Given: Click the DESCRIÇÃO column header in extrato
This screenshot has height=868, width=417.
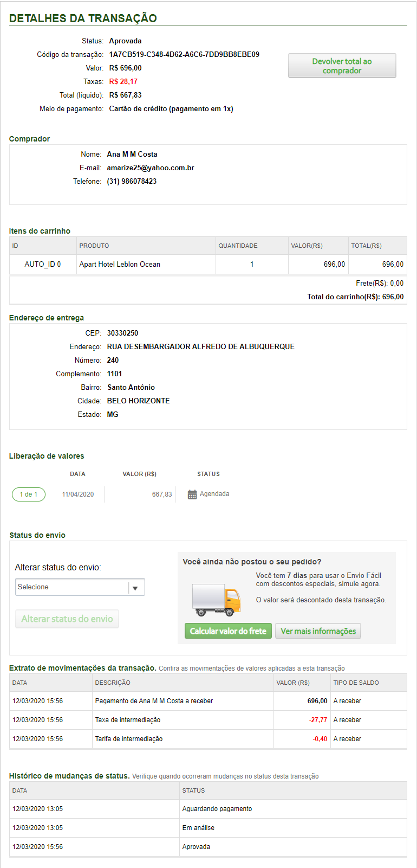Looking at the screenshot, I should click(x=113, y=683).
